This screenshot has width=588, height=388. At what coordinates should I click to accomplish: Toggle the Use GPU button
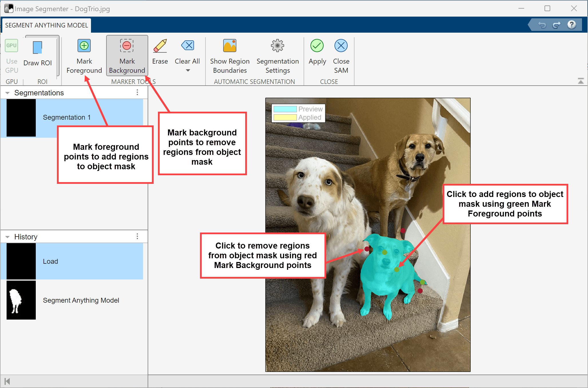[x=11, y=46]
